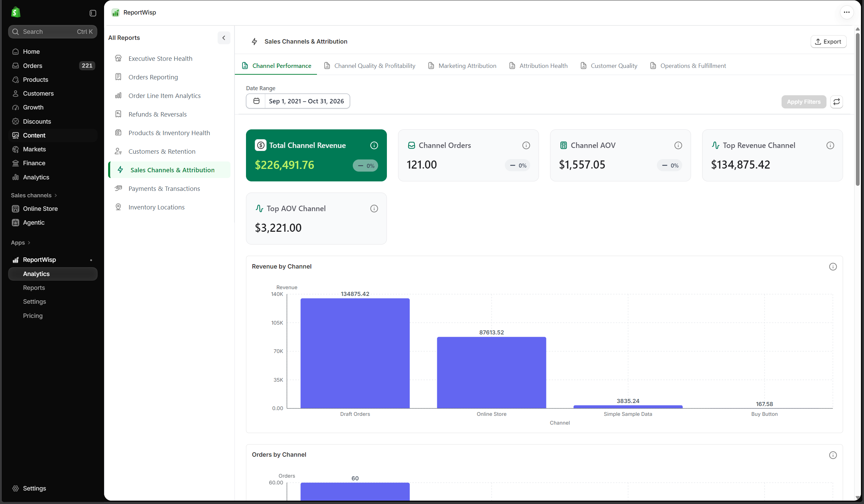Open ReportWisp Settings sub-item
The width and height of the screenshot is (864, 504).
(x=34, y=301)
